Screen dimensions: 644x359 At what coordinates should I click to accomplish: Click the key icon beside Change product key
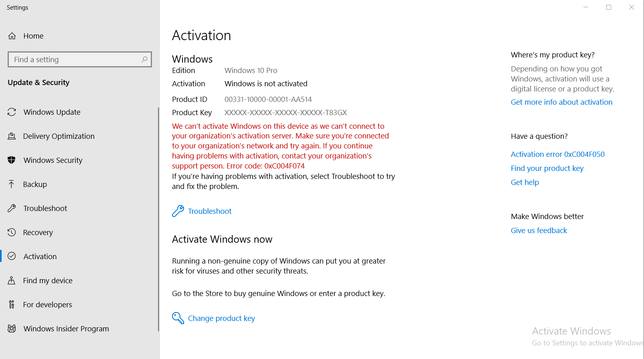(x=178, y=318)
